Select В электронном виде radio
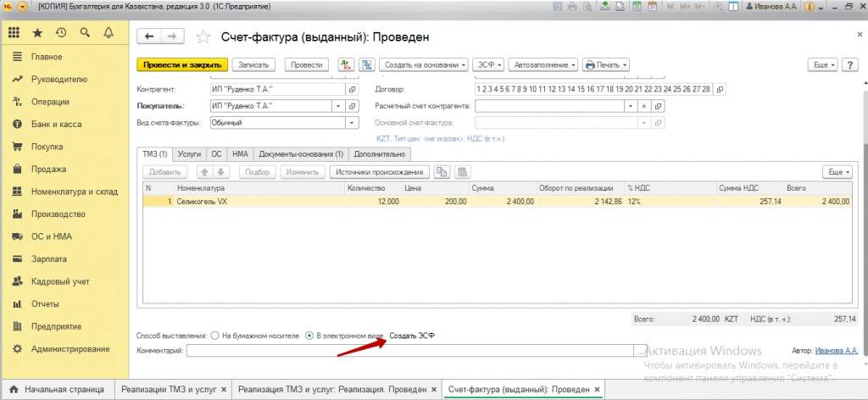The image size is (868, 400). click(x=309, y=336)
